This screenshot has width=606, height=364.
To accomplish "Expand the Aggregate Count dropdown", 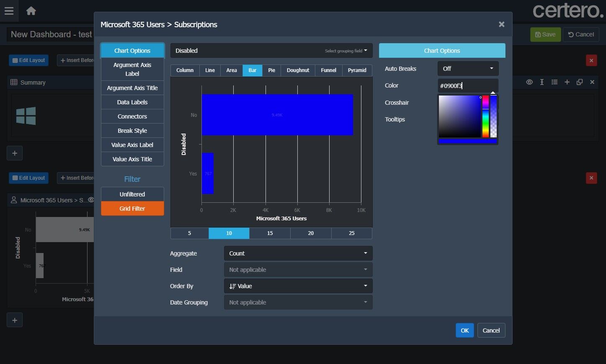I will [x=298, y=253].
